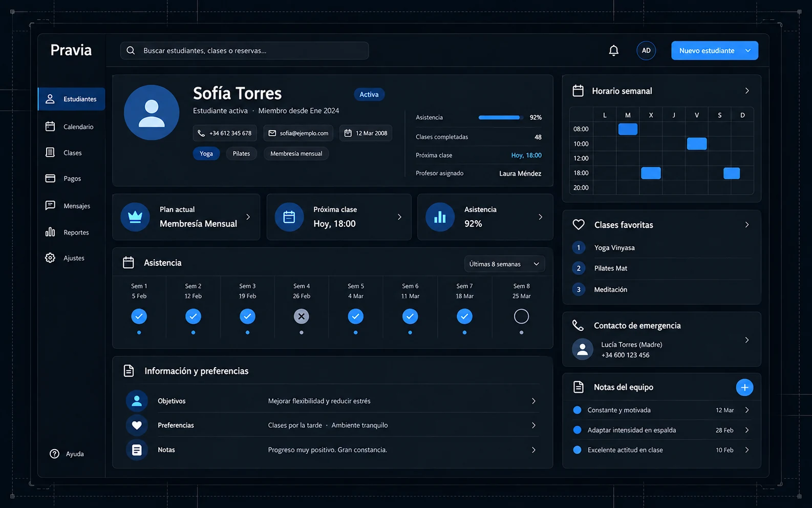Open Reportes in the sidebar
This screenshot has width=812, height=508.
(x=71, y=232)
